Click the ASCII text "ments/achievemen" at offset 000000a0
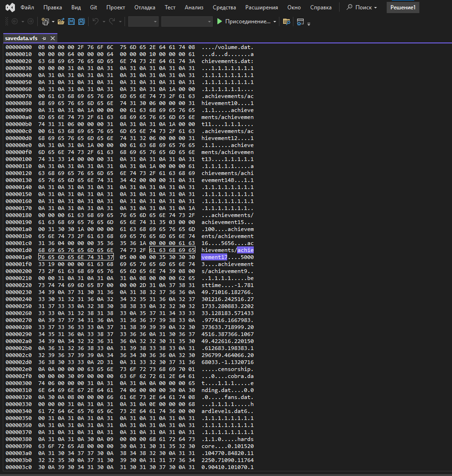 (228, 117)
